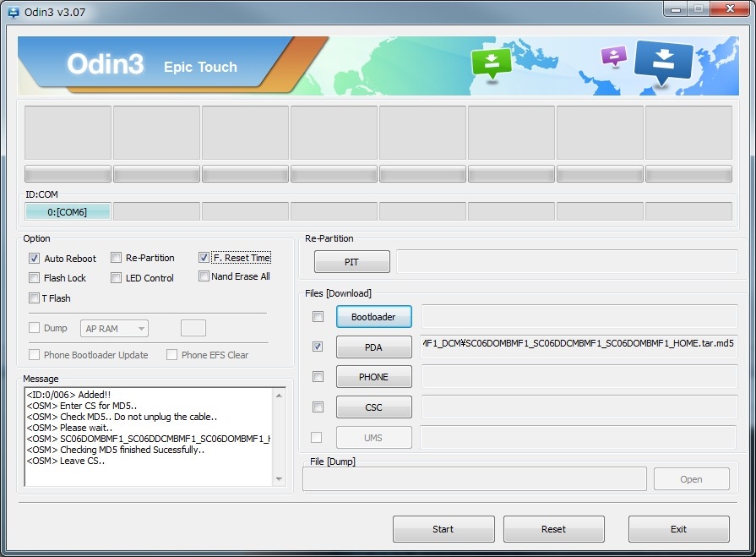Click the Bootloader file button
The width and height of the screenshot is (756, 557).
click(x=373, y=317)
